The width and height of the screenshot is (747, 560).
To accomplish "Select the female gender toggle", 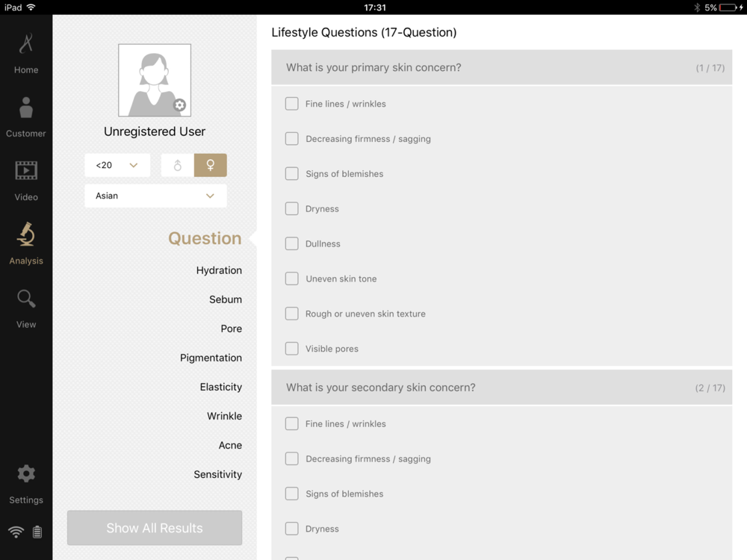I will (211, 165).
